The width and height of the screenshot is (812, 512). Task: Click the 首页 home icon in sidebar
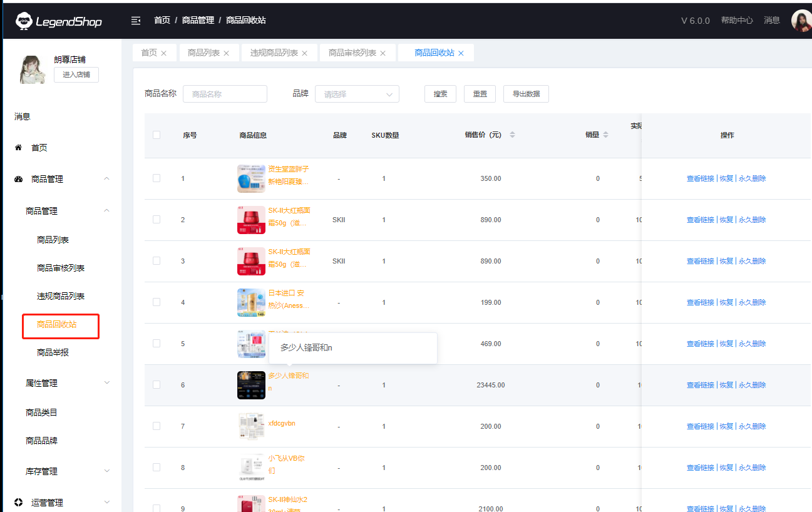[18, 148]
